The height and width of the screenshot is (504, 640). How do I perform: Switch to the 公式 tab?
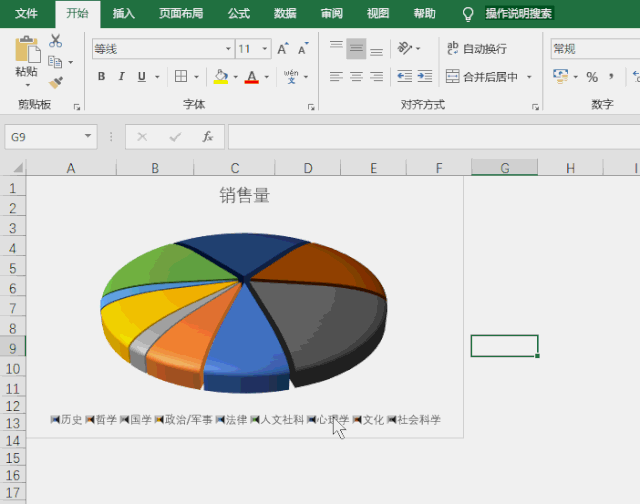pyautogui.click(x=239, y=13)
